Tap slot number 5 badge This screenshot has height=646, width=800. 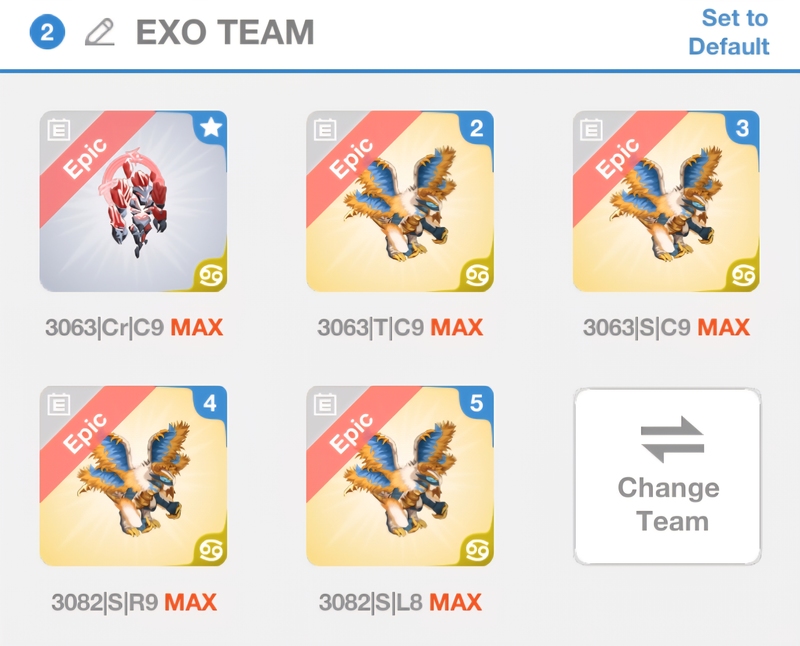(477, 403)
